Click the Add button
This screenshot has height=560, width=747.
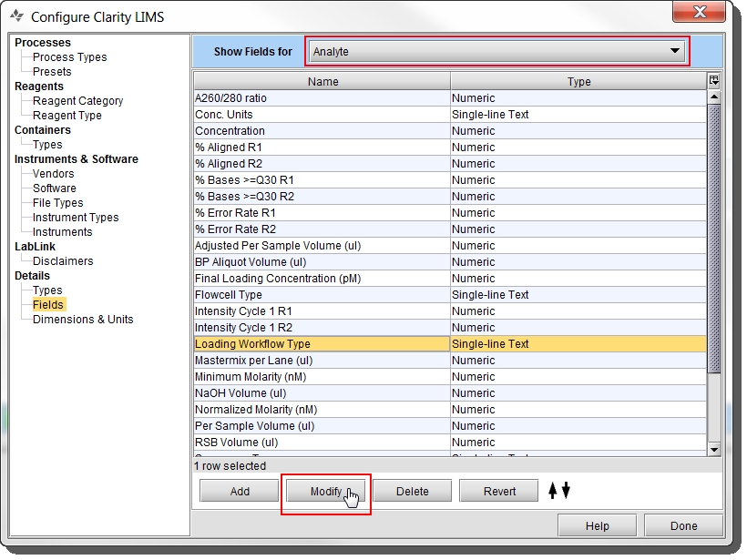point(240,492)
